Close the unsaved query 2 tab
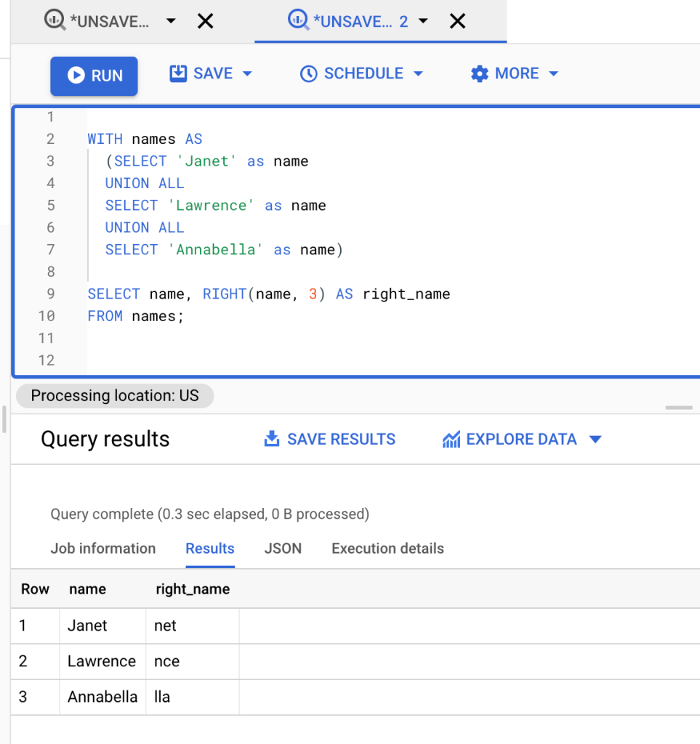The image size is (700, 744). tap(457, 21)
